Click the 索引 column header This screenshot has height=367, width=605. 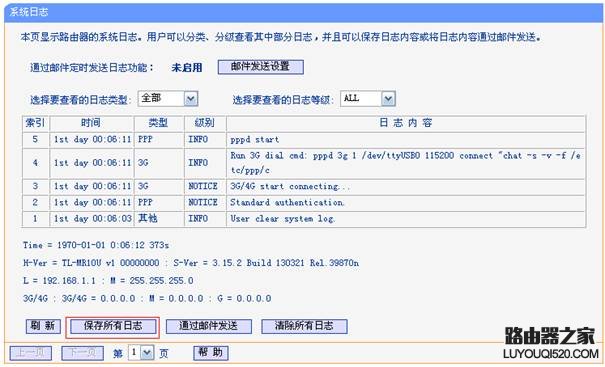coord(35,123)
